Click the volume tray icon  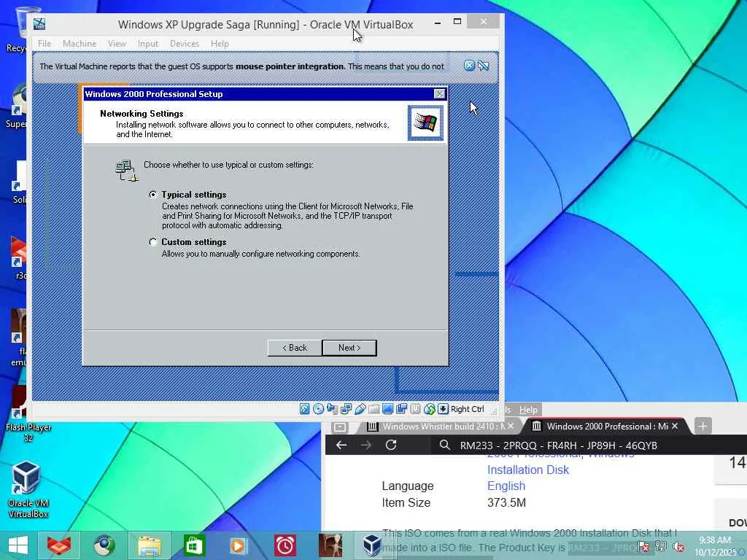pyautogui.click(x=678, y=547)
